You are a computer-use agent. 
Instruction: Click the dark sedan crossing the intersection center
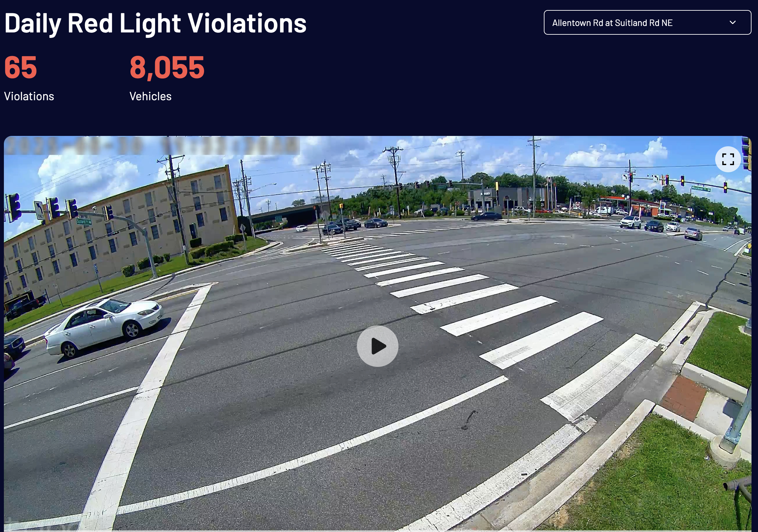point(486,216)
